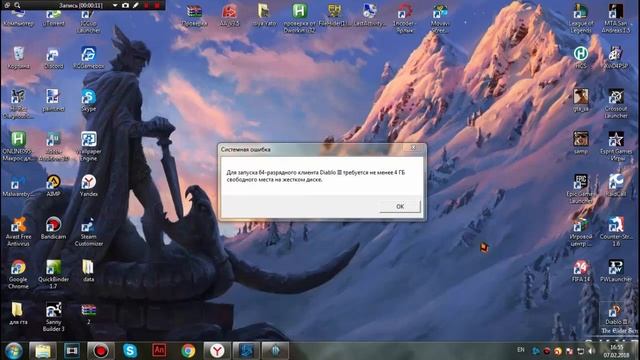
Task: Select the Movavi desktop shortcut
Action: [x=440, y=19]
